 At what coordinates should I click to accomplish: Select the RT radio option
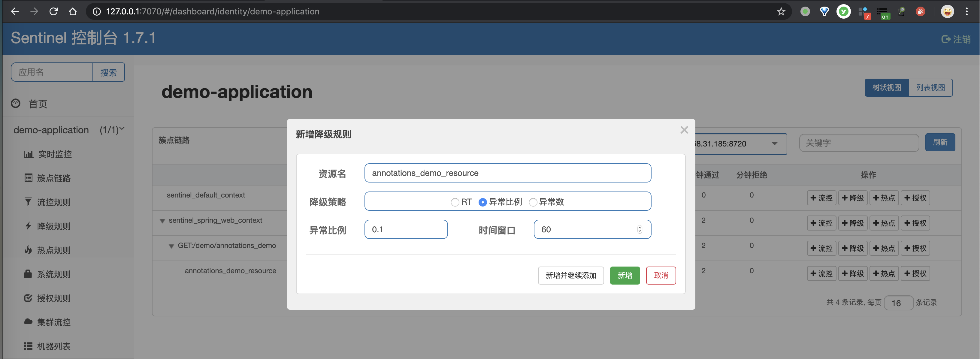point(455,202)
